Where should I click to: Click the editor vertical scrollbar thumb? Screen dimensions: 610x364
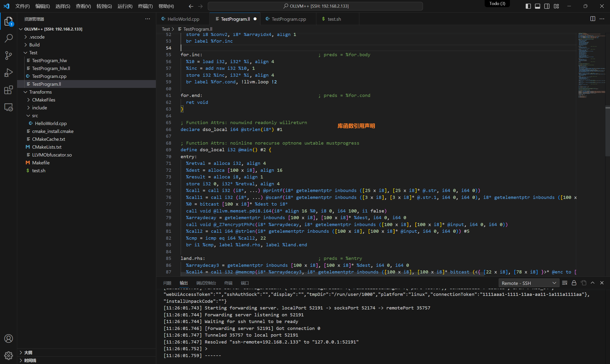click(608, 131)
